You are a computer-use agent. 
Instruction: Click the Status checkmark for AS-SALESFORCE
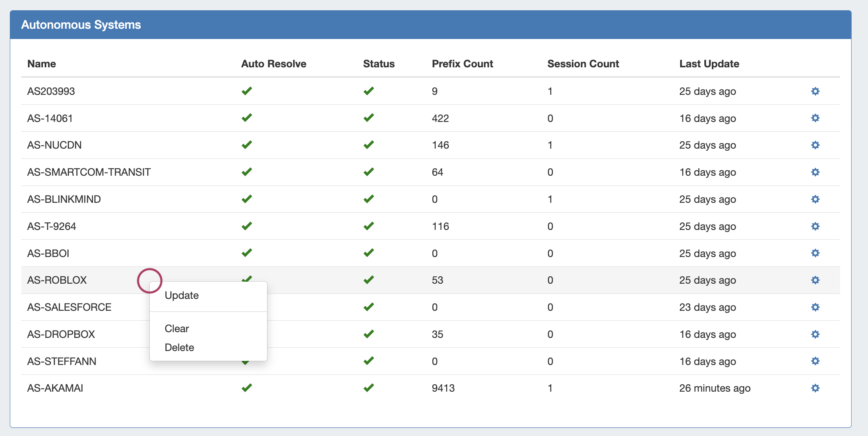[368, 307]
